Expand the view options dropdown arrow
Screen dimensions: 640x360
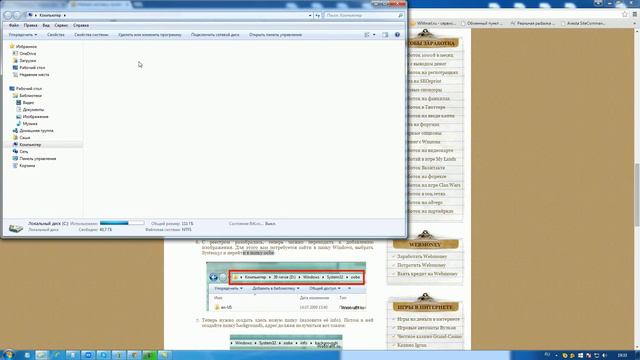point(374,35)
